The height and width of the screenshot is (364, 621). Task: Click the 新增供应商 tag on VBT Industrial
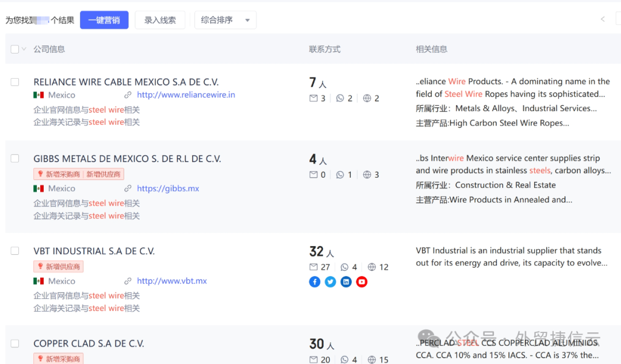[58, 267]
